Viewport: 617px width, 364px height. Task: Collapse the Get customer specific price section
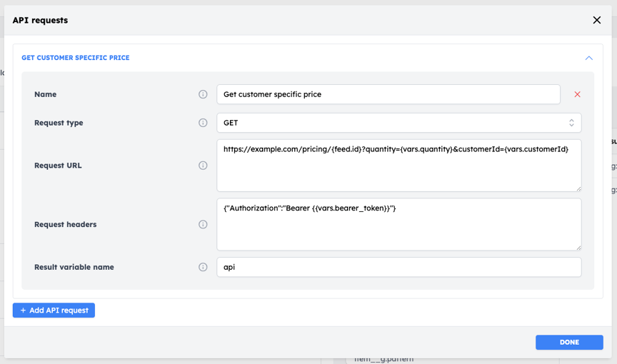pos(588,58)
